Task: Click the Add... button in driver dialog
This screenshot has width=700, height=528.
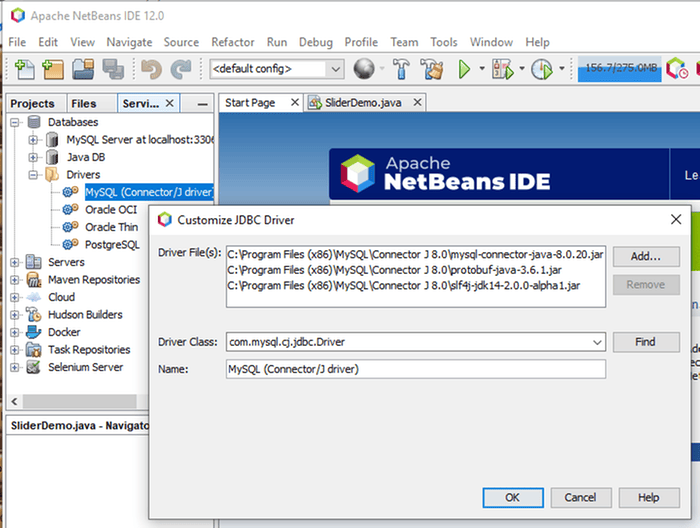Action: (646, 257)
